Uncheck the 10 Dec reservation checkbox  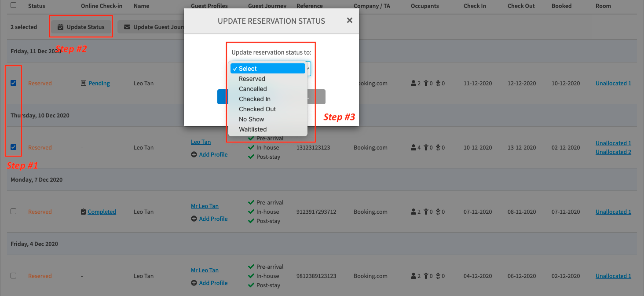click(13, 147)
